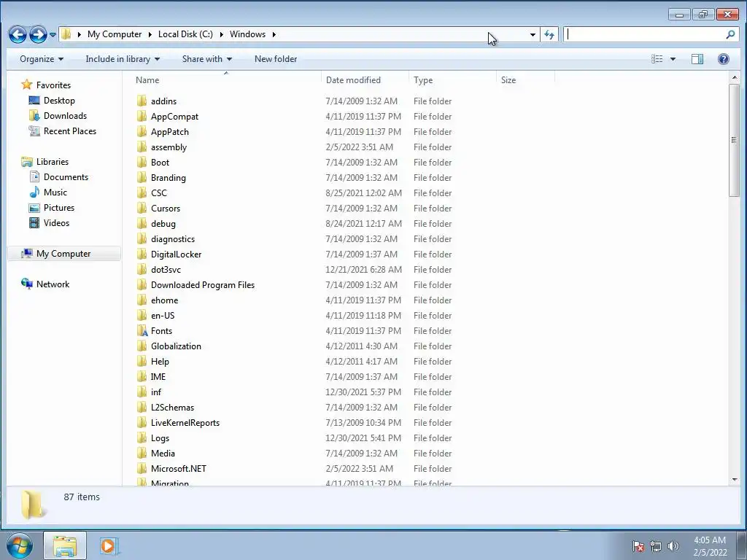Viewport: 747px width, 560px height.
Task: Expand the arrow after Local Disk (C:) breadcrumb
Action: click(221, 34)
